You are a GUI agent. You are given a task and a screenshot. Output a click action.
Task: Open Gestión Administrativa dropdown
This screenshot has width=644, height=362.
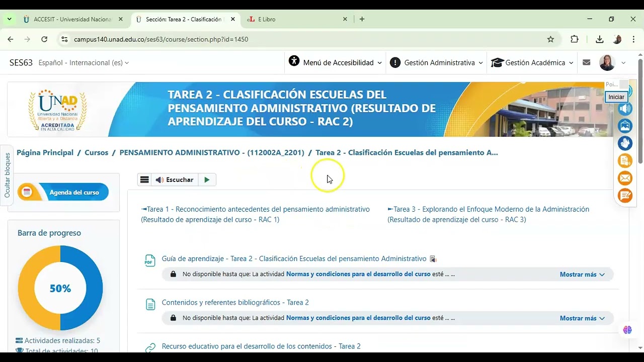(436, 63)
